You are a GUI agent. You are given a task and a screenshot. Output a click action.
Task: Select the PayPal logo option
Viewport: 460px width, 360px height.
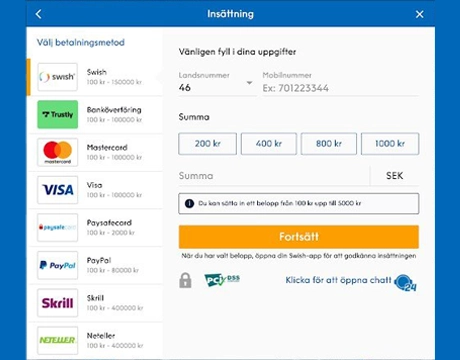[x=57, y=265]
